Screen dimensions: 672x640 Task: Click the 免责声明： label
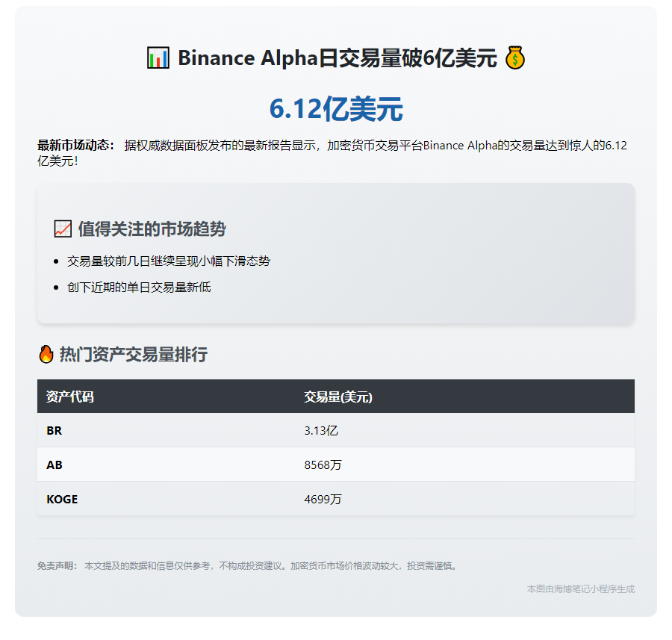[57, 566]
